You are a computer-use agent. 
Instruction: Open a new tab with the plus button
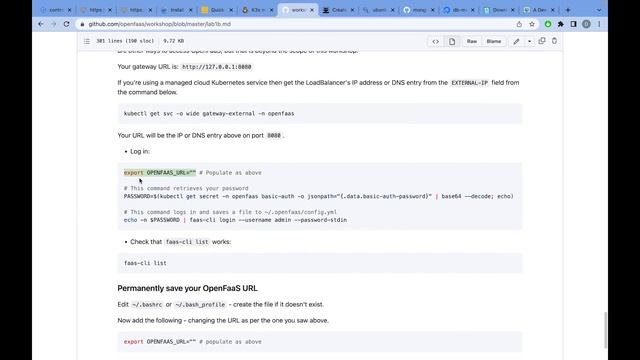pyautogui.click(x=568, y=10)
